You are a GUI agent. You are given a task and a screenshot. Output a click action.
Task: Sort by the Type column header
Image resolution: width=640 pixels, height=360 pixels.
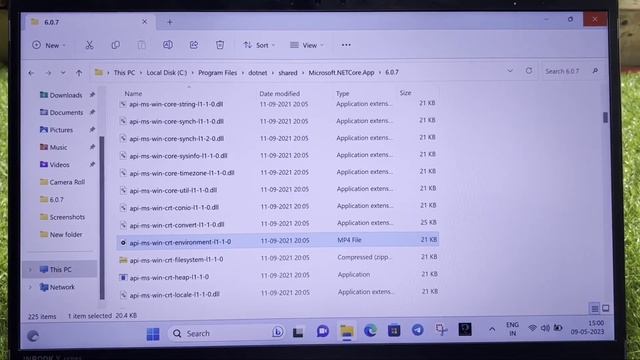click(x=342, y=93)
